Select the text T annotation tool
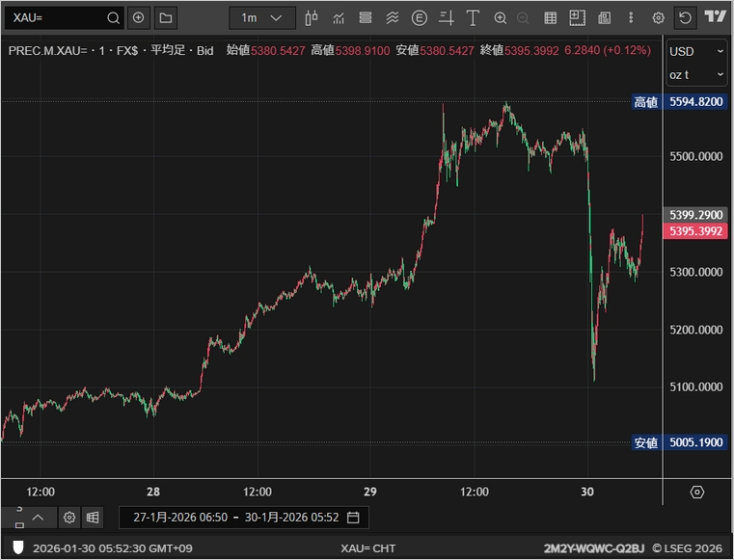734x560 pixels. pyautogui.click(x=473, y=17)
